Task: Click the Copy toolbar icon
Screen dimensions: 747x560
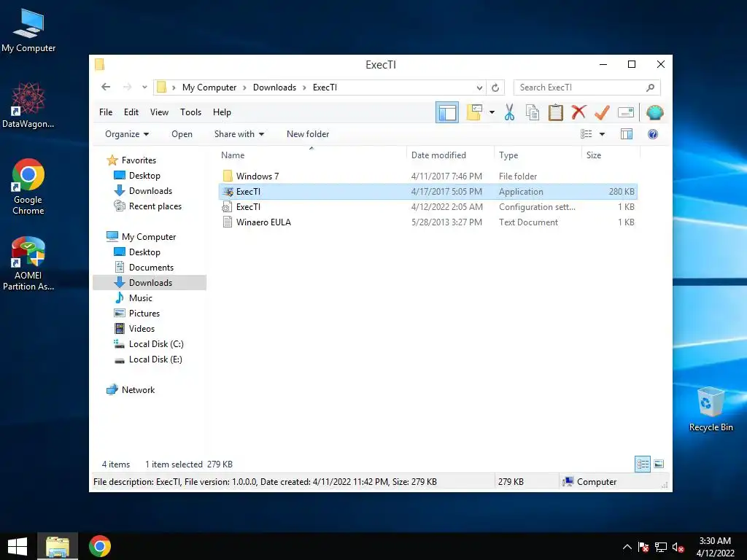Action: [x=532, y=113]
